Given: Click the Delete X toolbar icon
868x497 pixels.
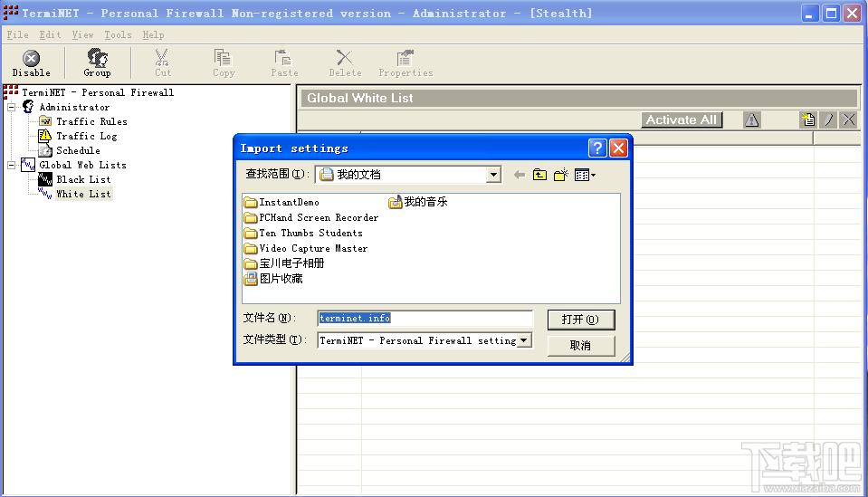Looking at the screenshot, I should [x=344, y=58].
